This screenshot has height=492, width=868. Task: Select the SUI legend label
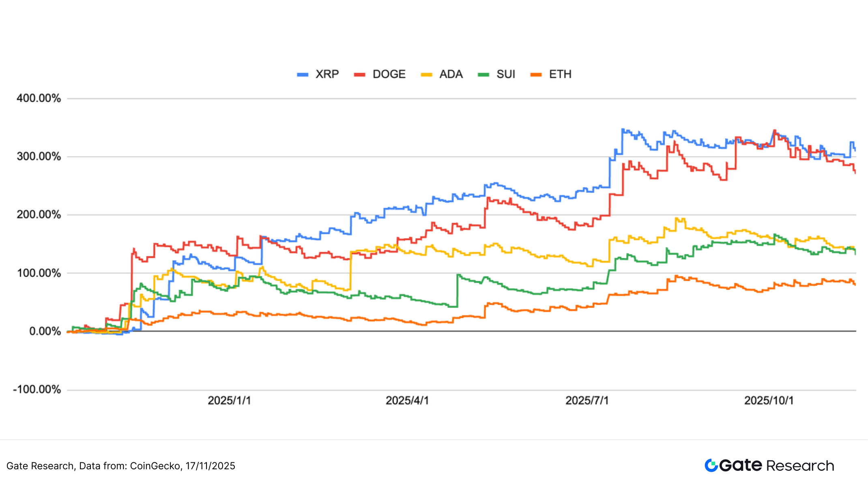(506, 74)
